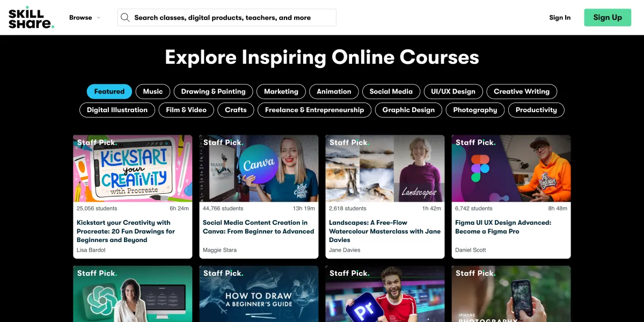
Task: Select the Music category pill
Action: pyautogui.click(x=153, y=92)
